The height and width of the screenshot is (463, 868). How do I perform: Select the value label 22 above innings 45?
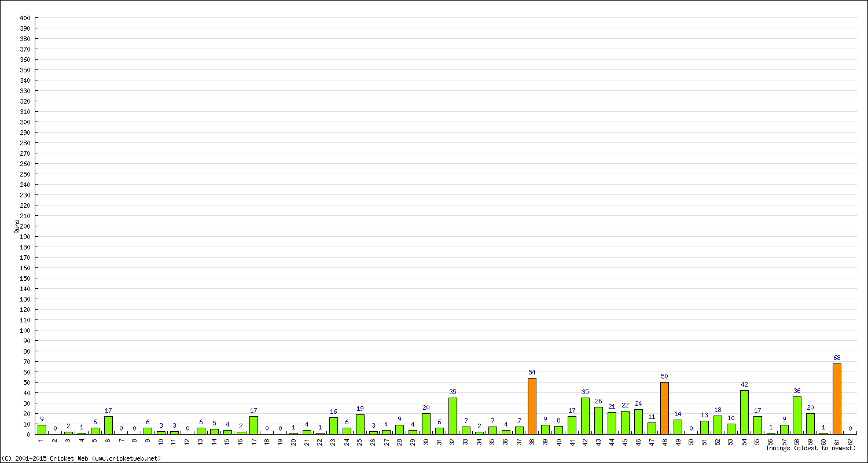click(625, 405)
